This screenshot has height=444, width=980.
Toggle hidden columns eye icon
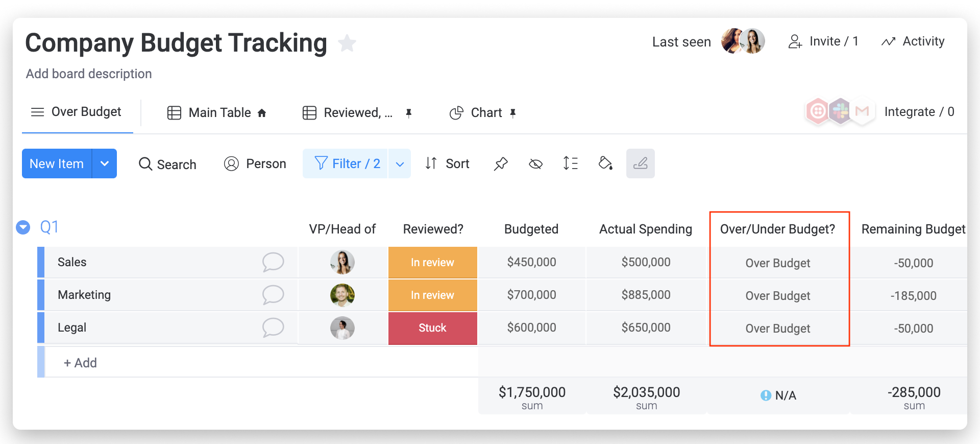(x=535, y=163)
